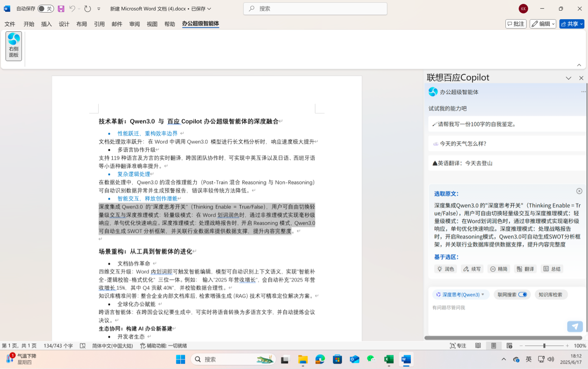
Task: Close the 联想百应Copilot pane
Action: tap(581, 78)
